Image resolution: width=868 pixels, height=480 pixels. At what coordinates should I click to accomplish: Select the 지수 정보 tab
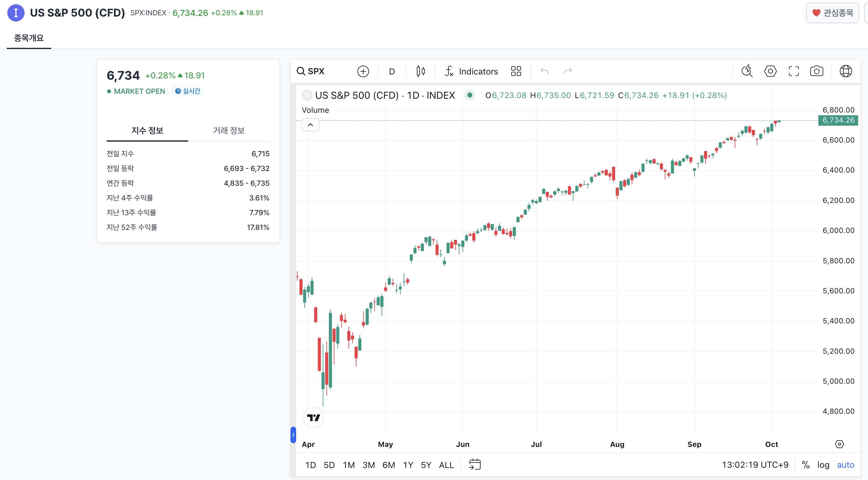pyautogui.click(x=147, y=131)
